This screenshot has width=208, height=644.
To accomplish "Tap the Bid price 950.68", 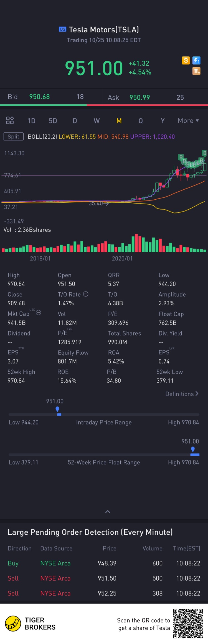I will pyautogui.click(x=39, y=97).
